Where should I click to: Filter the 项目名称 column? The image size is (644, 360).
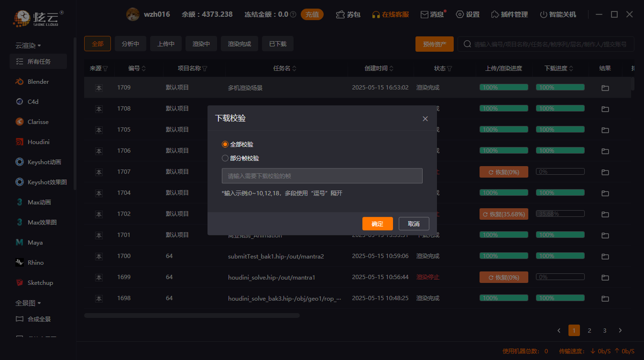(x=205, y=68)
